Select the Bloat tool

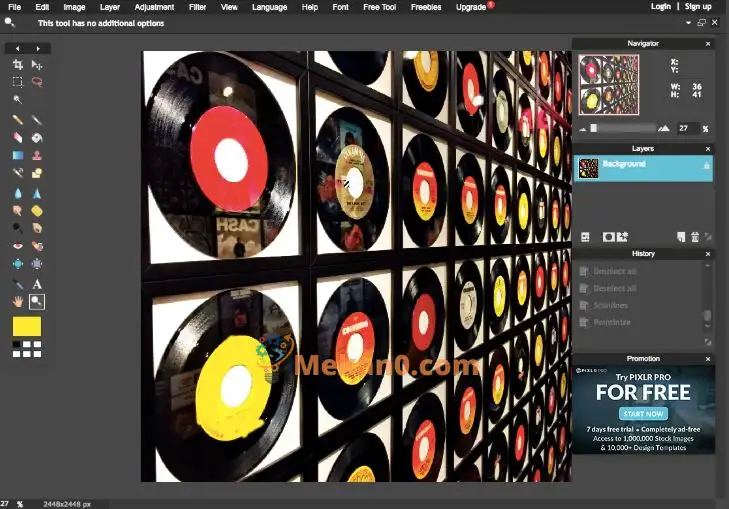coord(18,264)
